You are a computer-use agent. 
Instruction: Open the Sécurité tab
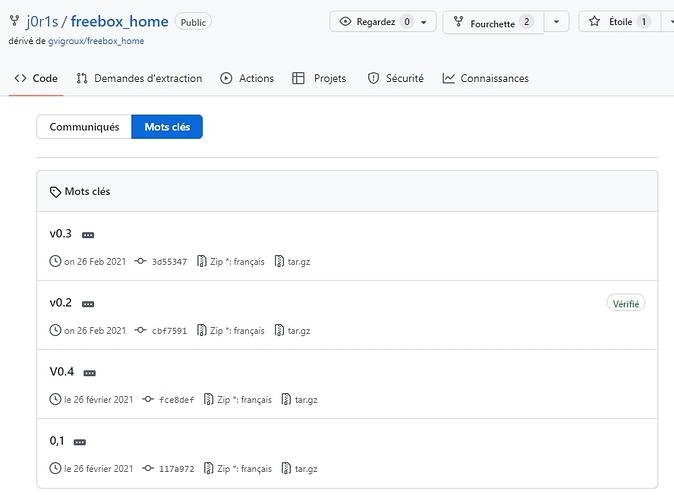click(395, 78)
